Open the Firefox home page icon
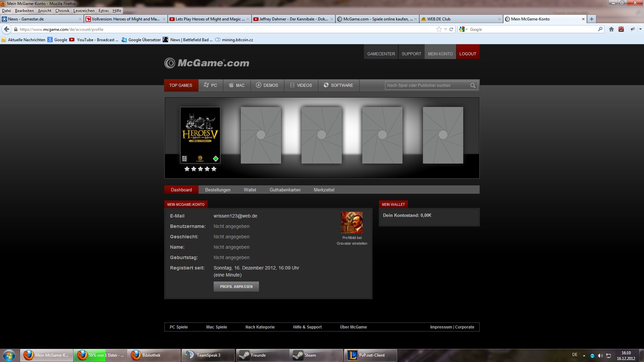Image resolution: width=644 pixels, height=362 pixels. 611,29
